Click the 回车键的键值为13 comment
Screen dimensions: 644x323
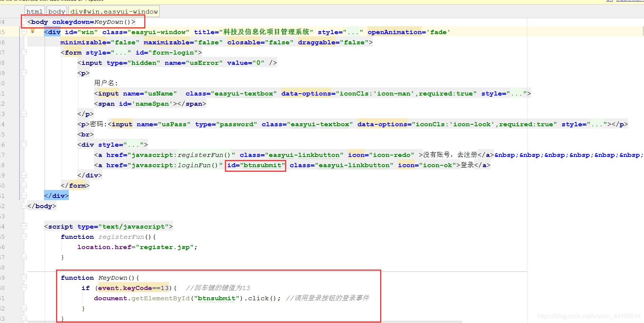218,288
